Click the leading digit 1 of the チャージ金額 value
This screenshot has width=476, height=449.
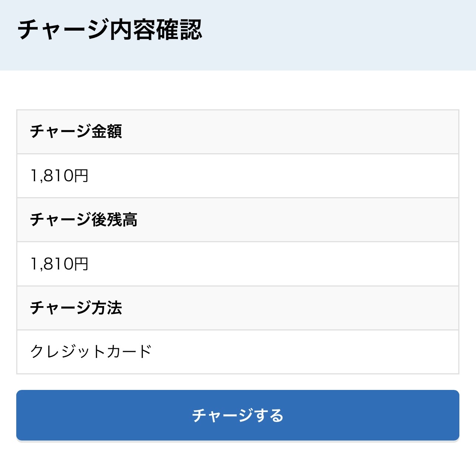pyautogui.click(x=34, y=176)
